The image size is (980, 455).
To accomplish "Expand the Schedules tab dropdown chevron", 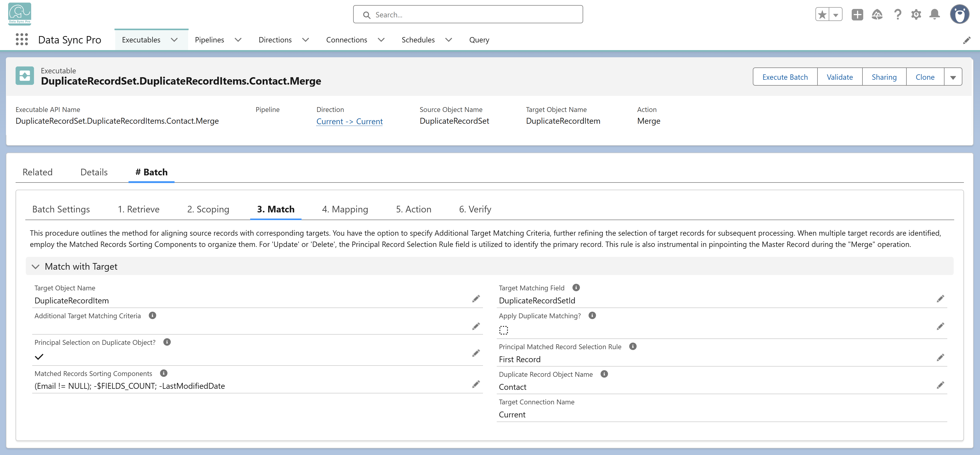I will 448,40.
